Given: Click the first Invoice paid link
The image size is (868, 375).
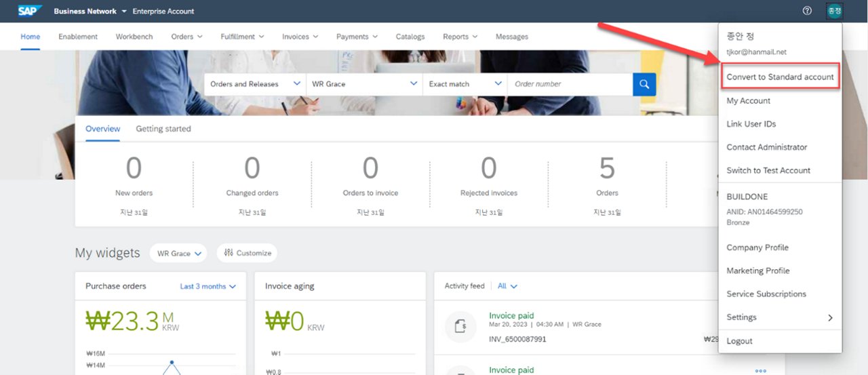Looking at the screenshot, I should coord(511,315).
